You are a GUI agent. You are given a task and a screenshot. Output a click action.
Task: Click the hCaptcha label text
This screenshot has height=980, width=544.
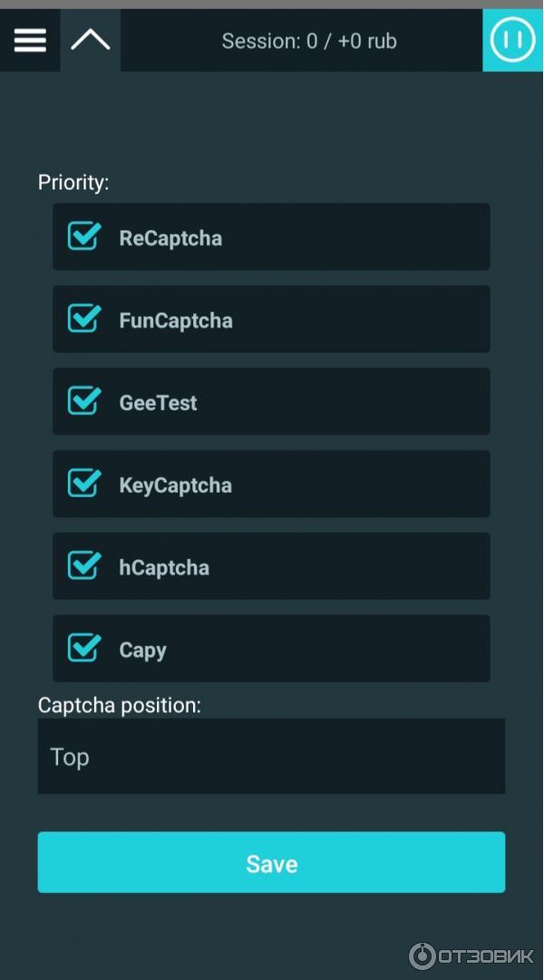(x=163, y=566)
